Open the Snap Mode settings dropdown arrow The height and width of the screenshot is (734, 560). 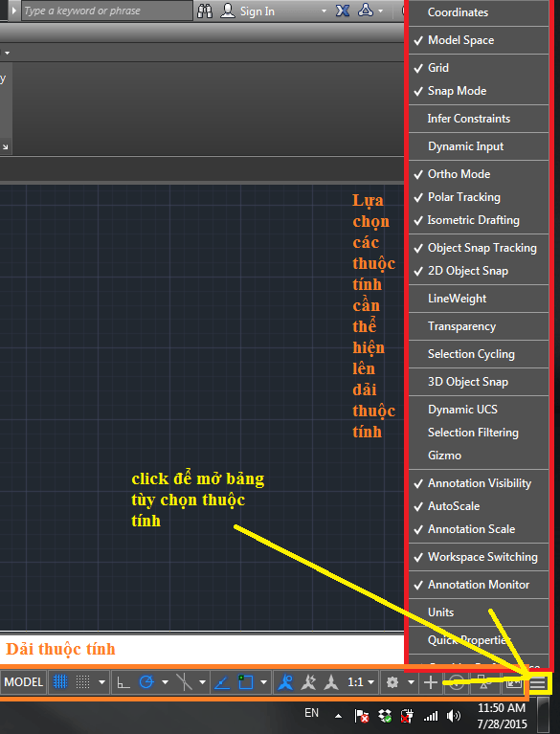point(101,682)
